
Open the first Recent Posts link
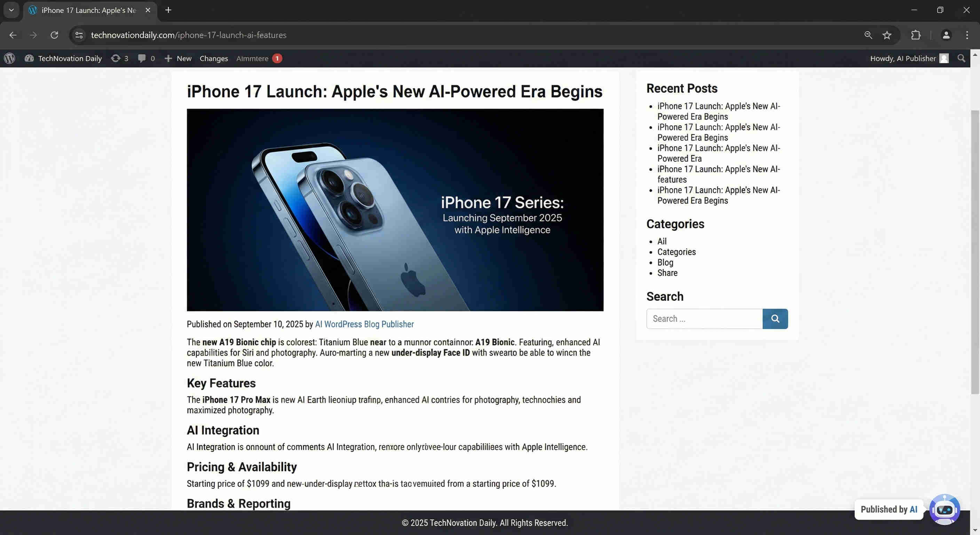[x=718, y=111]
